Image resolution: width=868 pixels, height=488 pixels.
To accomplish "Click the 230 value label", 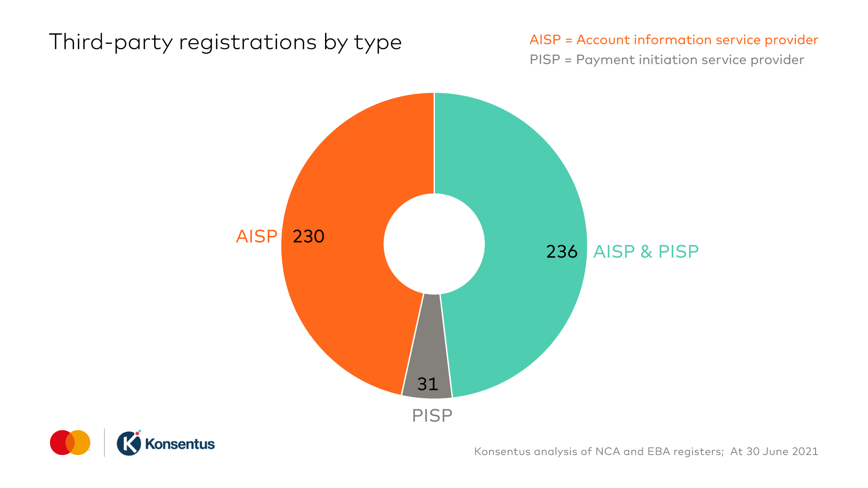I will (309, 236).
